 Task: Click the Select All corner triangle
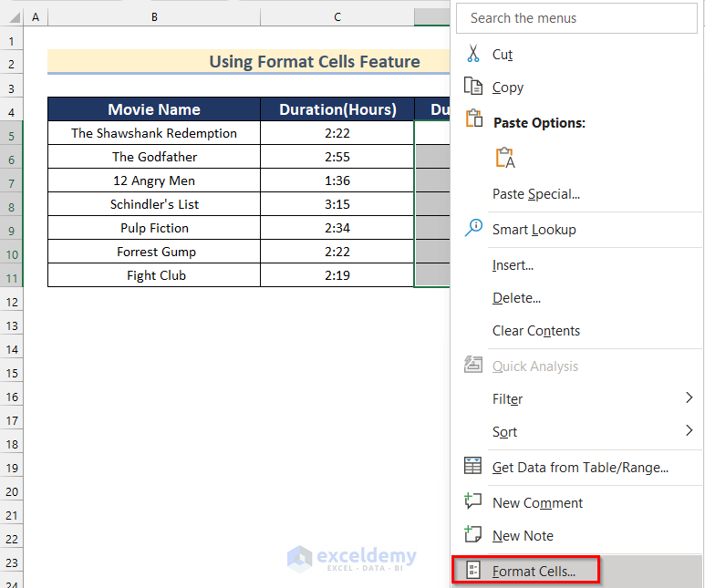point(12,17)
